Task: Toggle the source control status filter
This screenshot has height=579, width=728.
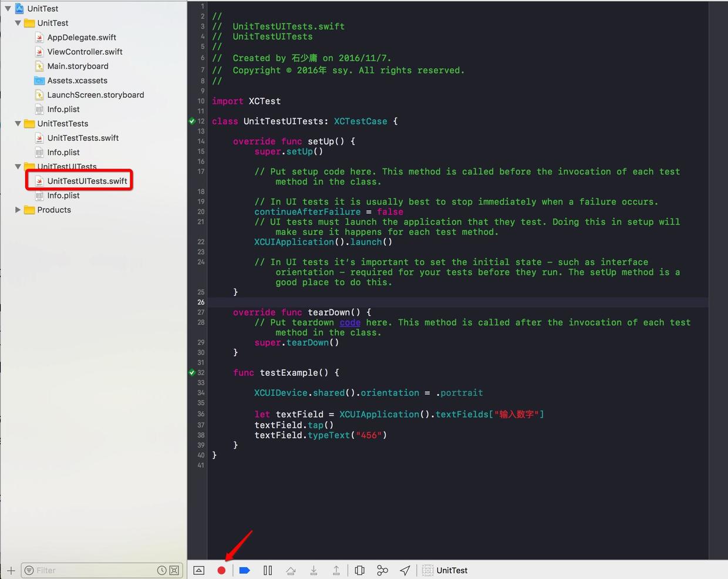Action: tap(174, 570)
